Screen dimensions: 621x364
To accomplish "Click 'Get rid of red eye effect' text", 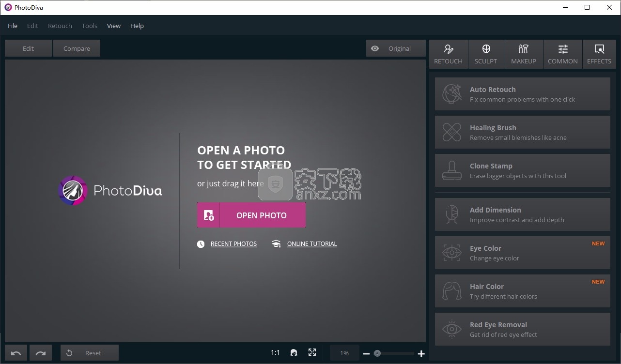I will (x=503, y=334).
